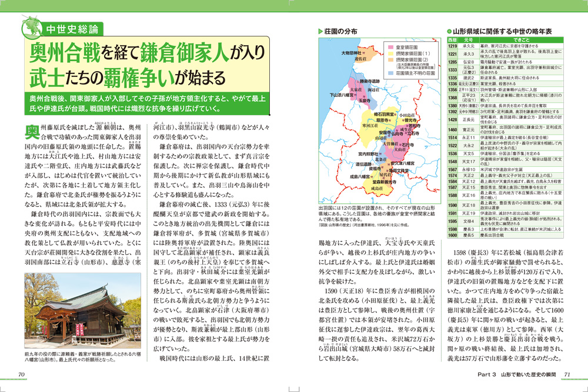Click the 遊佐荘 label on the map
Viewport: 588px width, 392px height.
360,59
